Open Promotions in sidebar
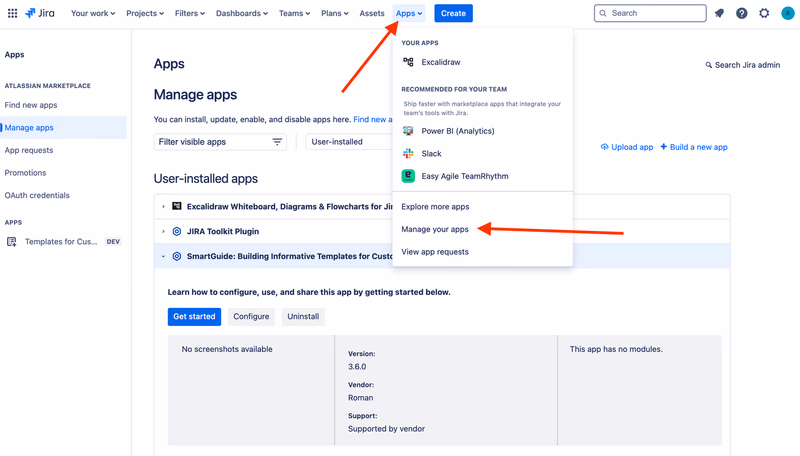The image size is (800, 456). click(26, 173)
